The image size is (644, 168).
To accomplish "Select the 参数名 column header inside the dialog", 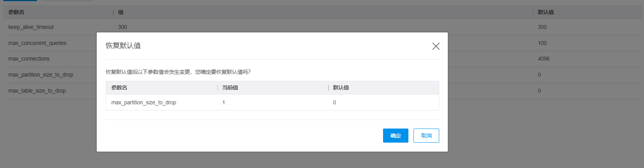I will click(119, 88).
